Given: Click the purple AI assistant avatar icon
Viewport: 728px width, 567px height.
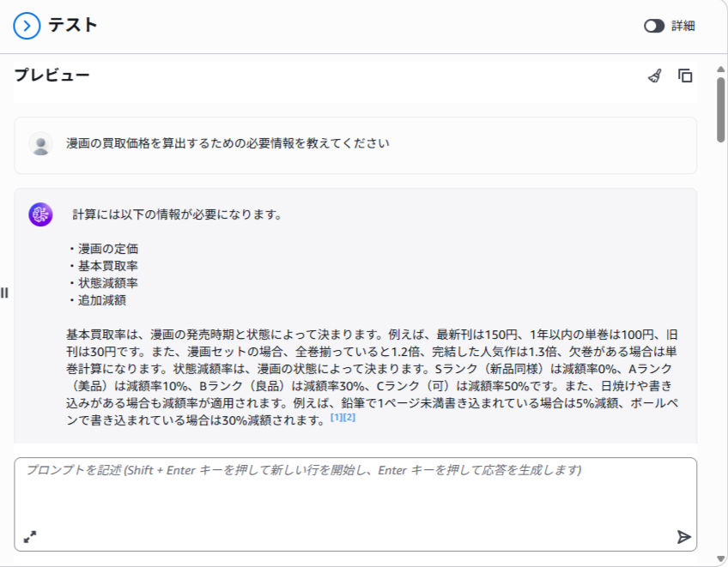Looking at the screenshot, I should coord(40,214).
